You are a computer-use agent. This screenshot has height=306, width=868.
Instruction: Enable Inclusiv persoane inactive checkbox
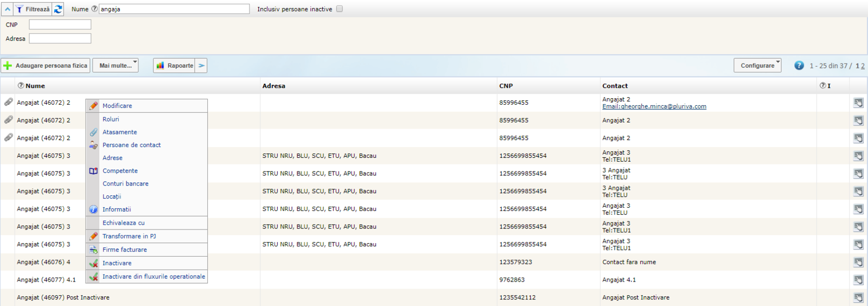coord(340,9)
